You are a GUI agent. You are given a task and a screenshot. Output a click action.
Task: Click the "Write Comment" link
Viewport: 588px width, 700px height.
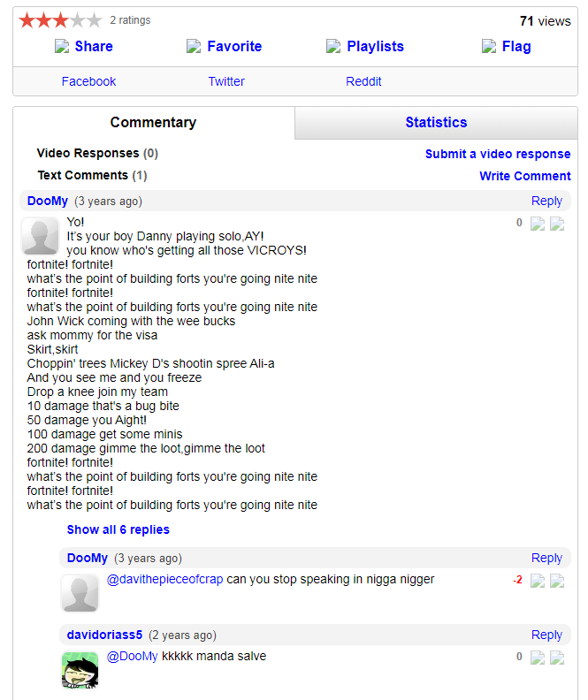pyautogui.click(x=525, y=176)
